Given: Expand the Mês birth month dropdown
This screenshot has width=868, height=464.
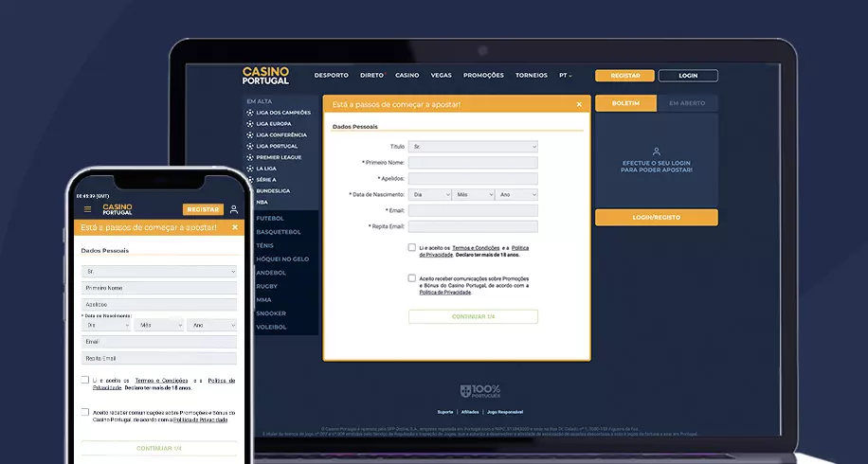Looking at the screenshot, I should 473,194.
